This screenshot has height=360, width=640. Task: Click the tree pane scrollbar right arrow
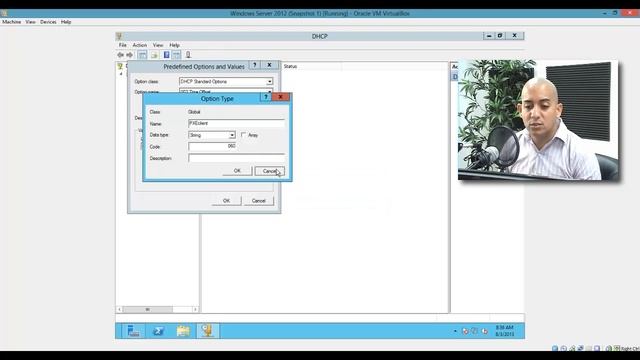pos(195,309)
